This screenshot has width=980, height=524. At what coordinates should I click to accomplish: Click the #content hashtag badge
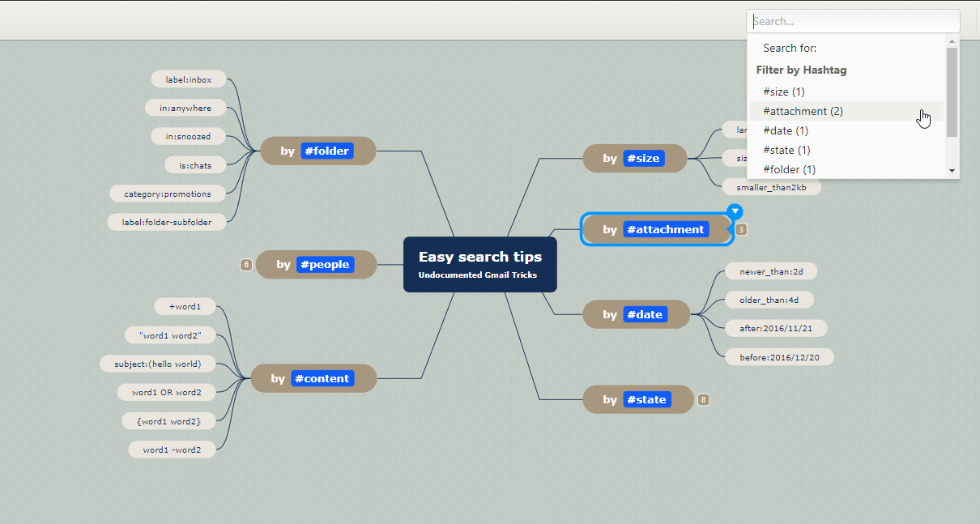[x=322, y=378]
